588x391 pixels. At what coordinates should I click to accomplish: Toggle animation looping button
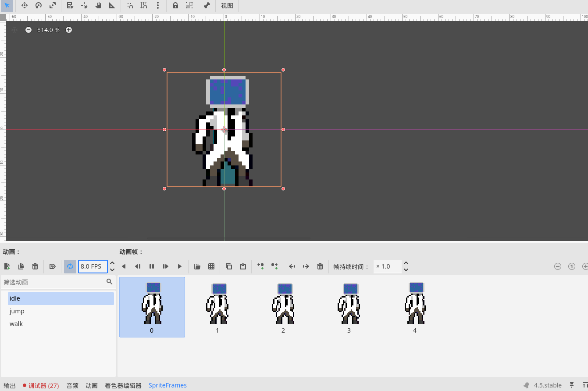70,266
